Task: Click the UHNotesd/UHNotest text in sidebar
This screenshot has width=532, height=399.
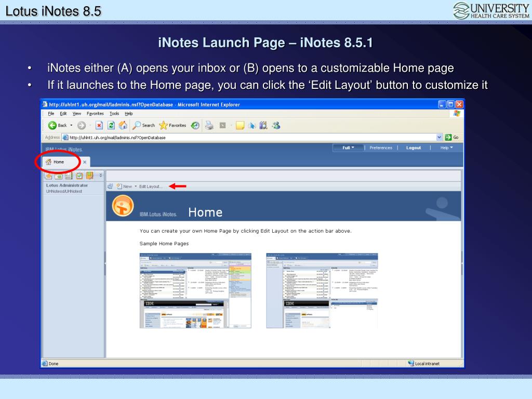Action: click(64, 192)
